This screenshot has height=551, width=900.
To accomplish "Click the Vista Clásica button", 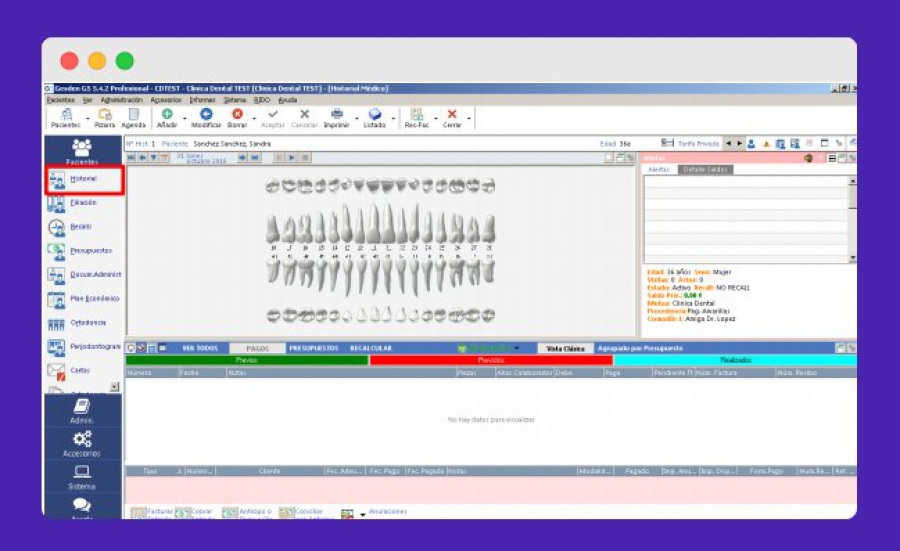I will click(565, 348).
